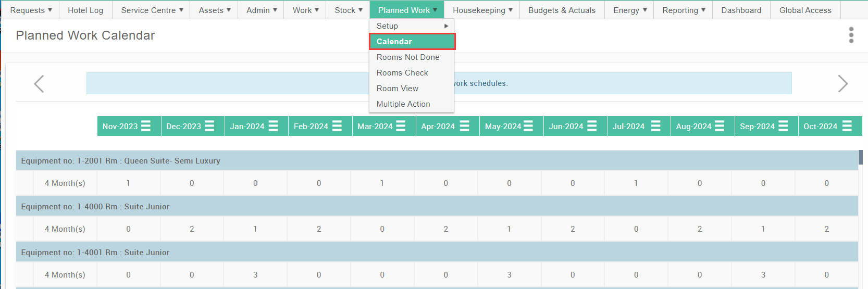Click Nov-2023 count for Equipment 1-2001
Screen dimensions: 868x289
pos(128,183)
